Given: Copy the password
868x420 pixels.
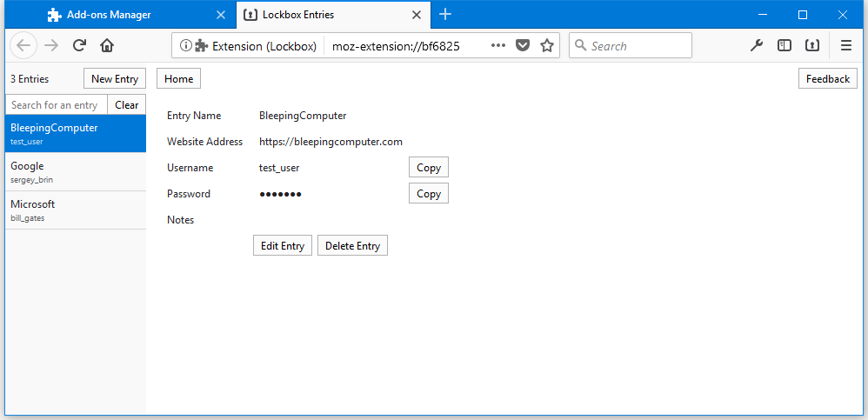Looking at the screenshot, I should [x=429, y=194].
